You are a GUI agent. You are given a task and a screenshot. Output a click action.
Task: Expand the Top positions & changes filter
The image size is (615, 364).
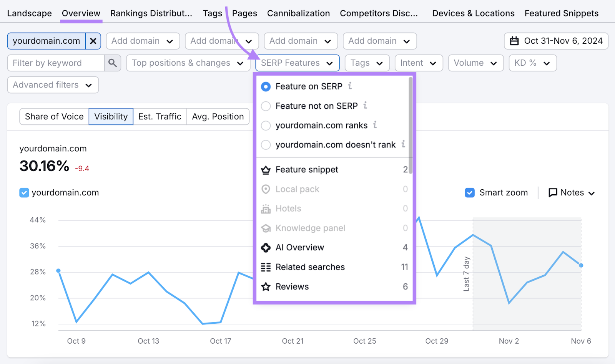pyautogui.click(x=188, y=63)
